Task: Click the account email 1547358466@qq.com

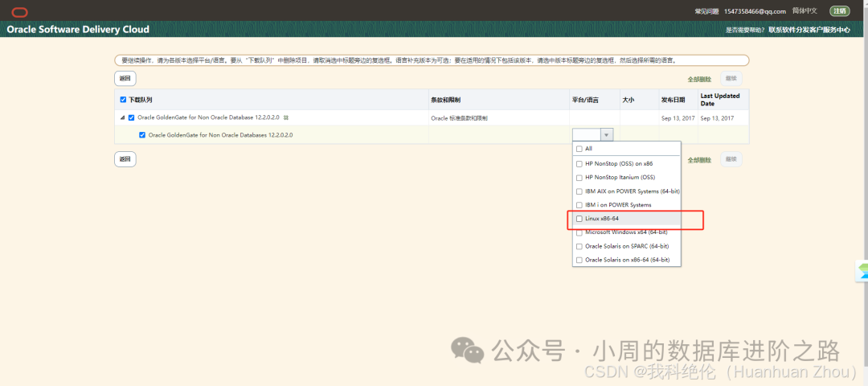Action: 755,11
